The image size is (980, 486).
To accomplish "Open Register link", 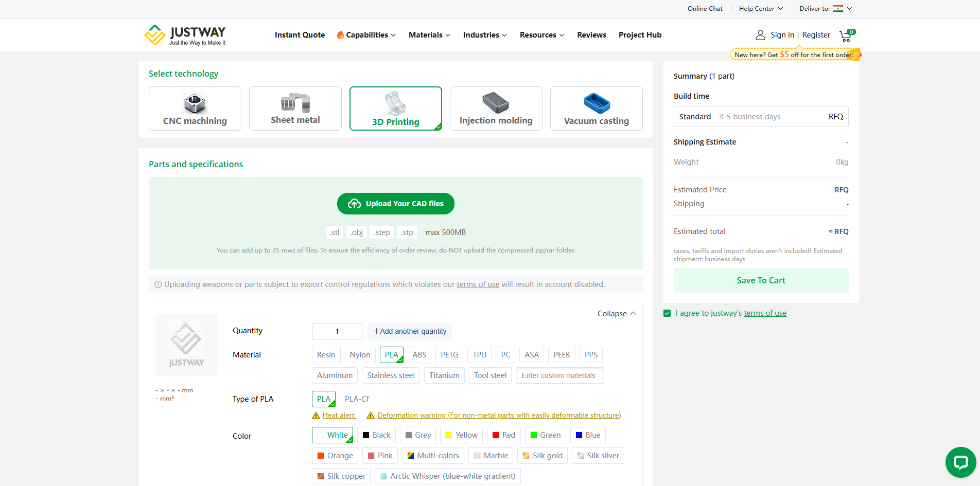I will (816, 35).
